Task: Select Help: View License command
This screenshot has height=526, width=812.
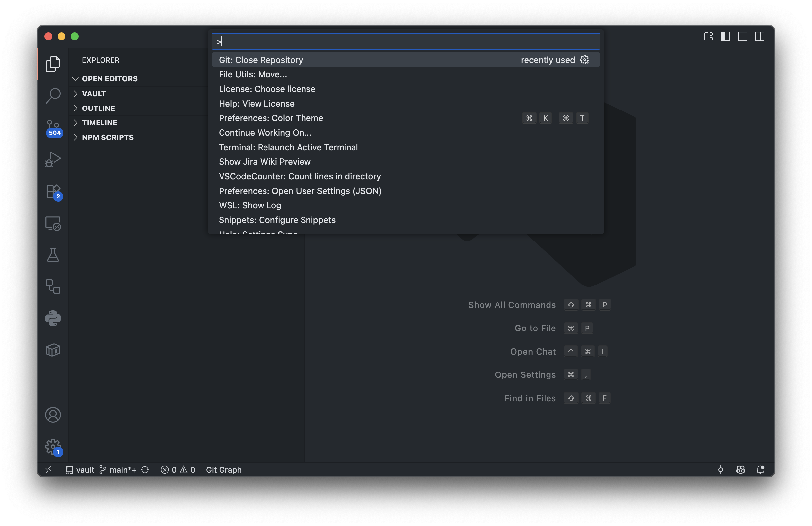Action: [x=406, y=104]
